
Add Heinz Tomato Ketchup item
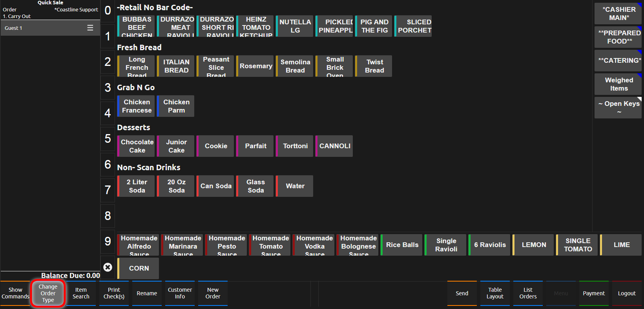coord(255,26)
